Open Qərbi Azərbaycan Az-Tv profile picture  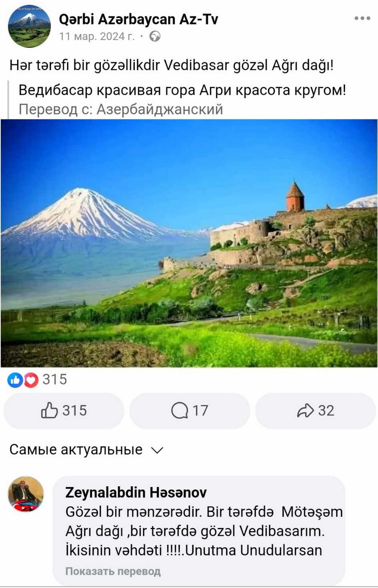pos(29,26)
